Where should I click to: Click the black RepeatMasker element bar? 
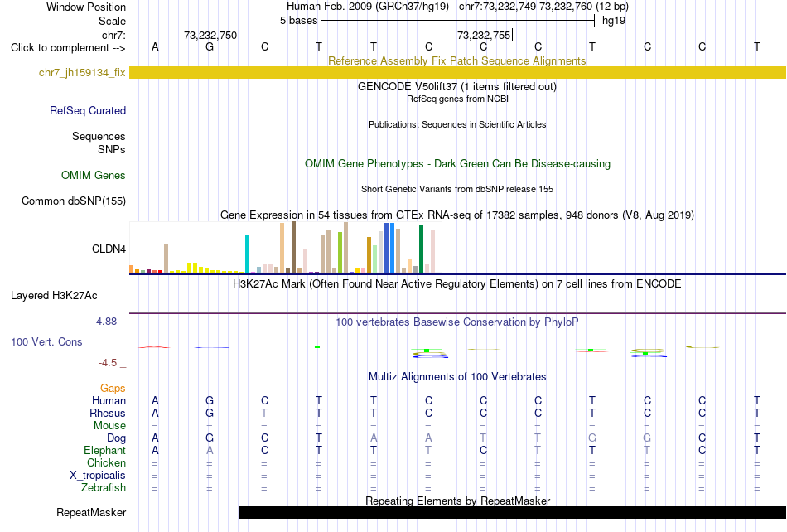tap(512, 512)
